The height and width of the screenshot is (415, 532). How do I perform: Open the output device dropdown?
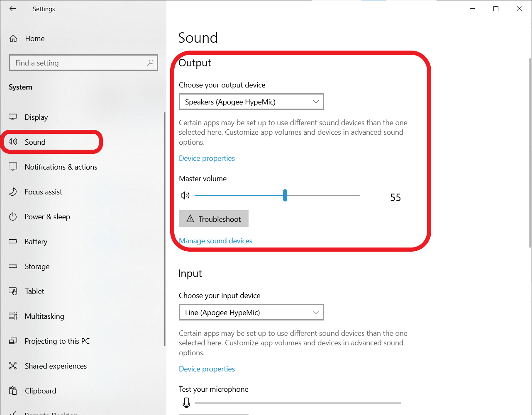(251, 102)
